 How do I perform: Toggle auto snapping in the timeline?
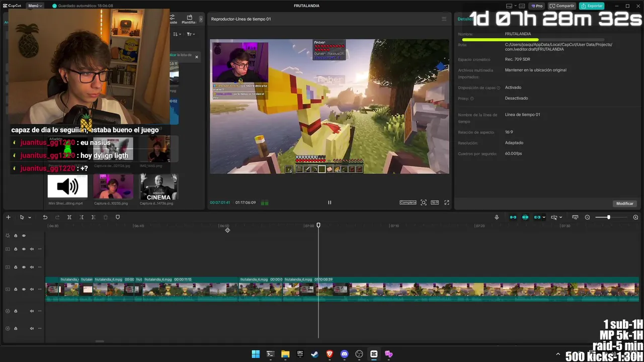click(525, 217)
